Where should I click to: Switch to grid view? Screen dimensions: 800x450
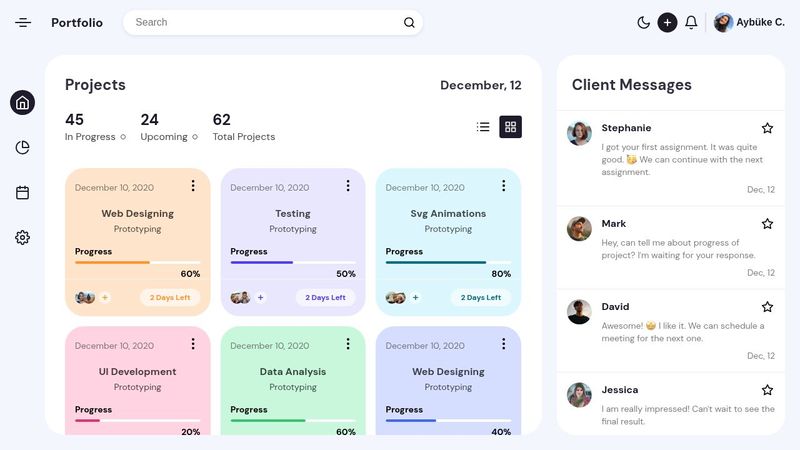pyautogui.click(x=510, y=127)
